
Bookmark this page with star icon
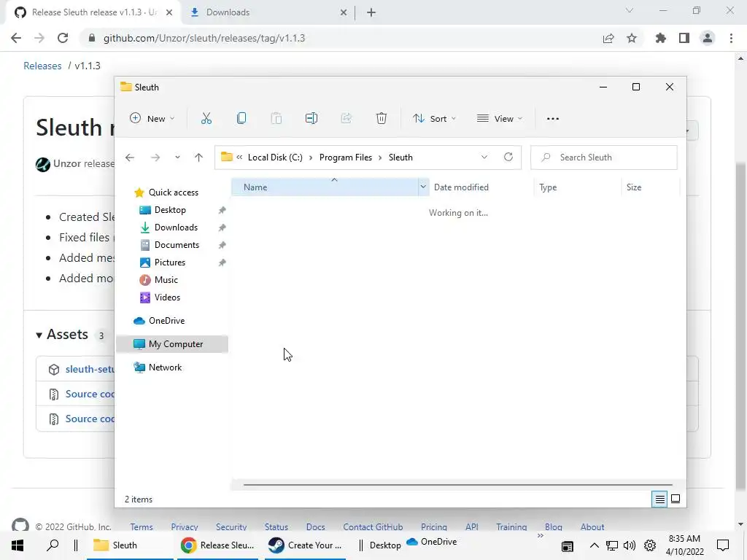click(x=632, y=38)
